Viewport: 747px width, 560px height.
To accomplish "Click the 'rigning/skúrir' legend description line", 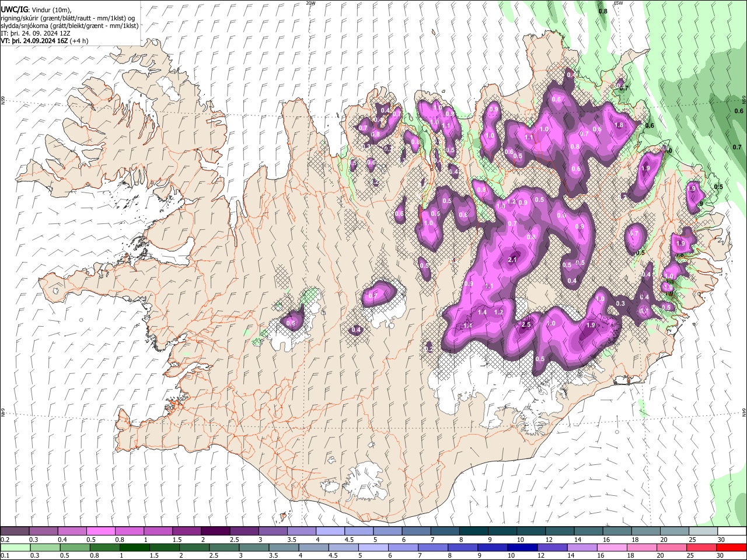I will 68,18.
